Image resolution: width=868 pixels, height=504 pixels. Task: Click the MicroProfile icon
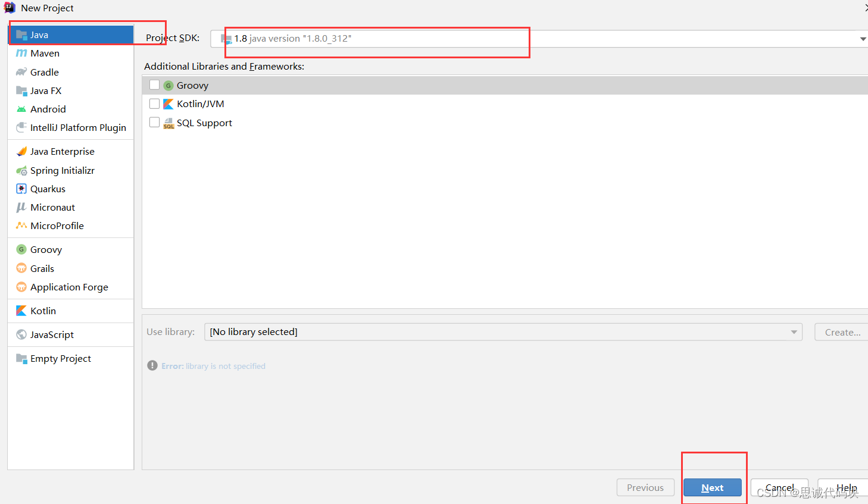[21, 226]
